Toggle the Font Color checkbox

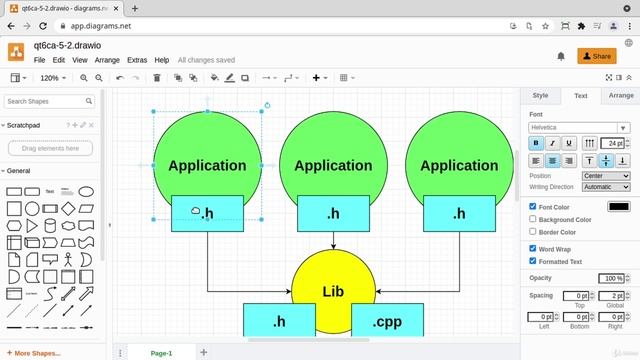[533, 207]
